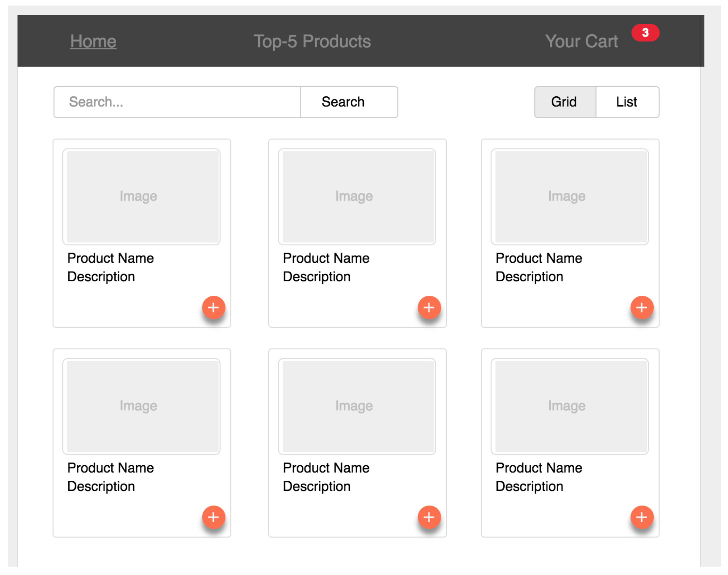Select the top-right product image thumbnail

[x=569, y=197]
